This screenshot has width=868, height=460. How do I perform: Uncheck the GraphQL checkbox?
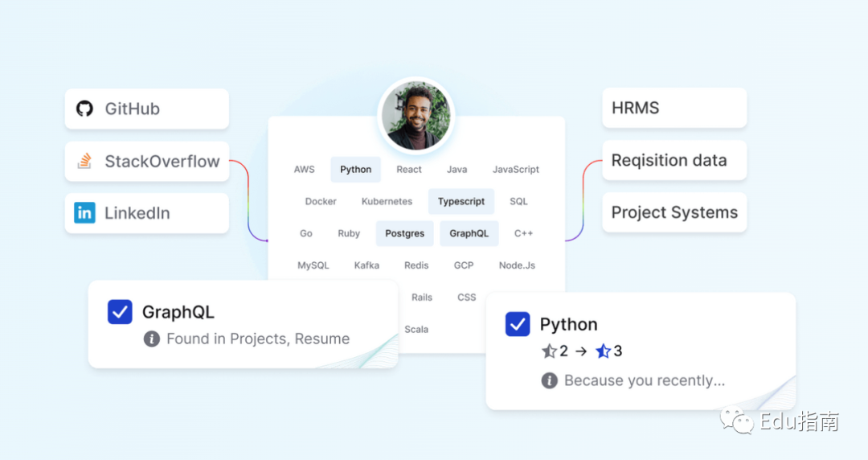pos(120,312)
